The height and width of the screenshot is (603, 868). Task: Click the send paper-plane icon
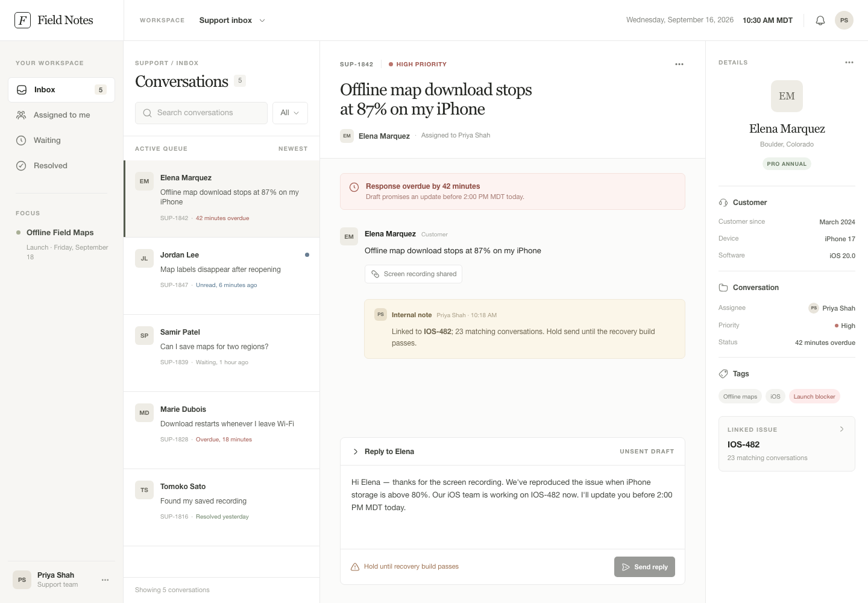[626, 567]
